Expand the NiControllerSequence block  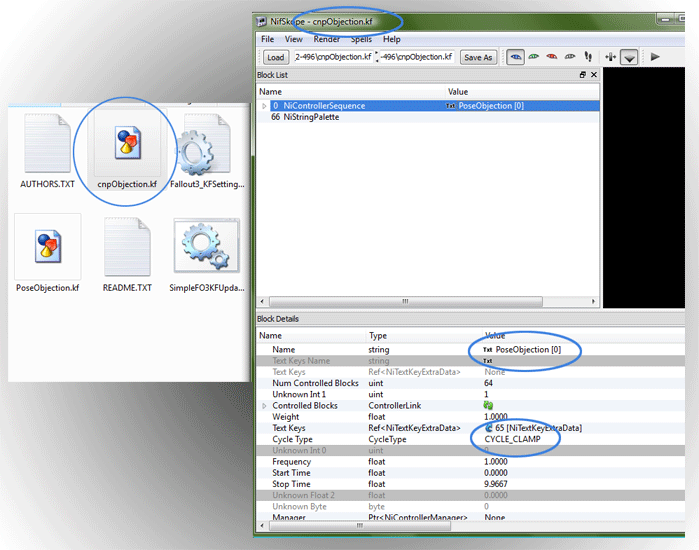(x=264, y=106)
